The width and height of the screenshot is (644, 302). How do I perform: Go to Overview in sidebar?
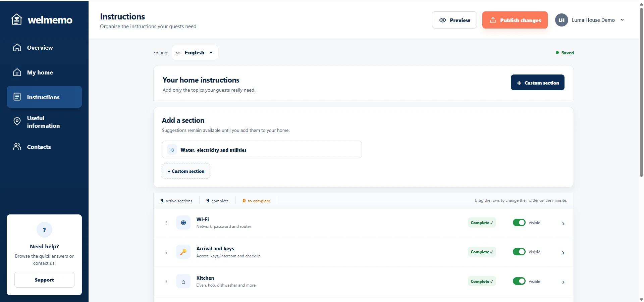(x=44, y=48)
